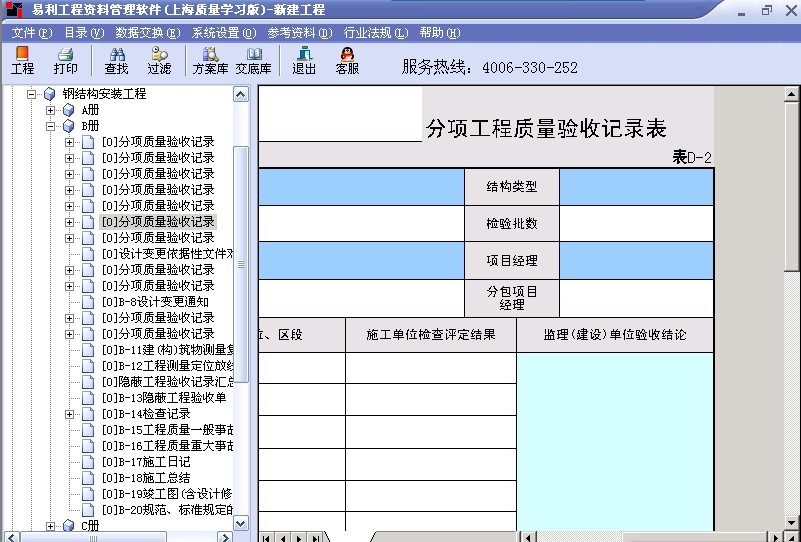This screenshot has width=801, height=542.
Task: Collapse the 钢结构安装工程 root node
Action: coord(32,94)
